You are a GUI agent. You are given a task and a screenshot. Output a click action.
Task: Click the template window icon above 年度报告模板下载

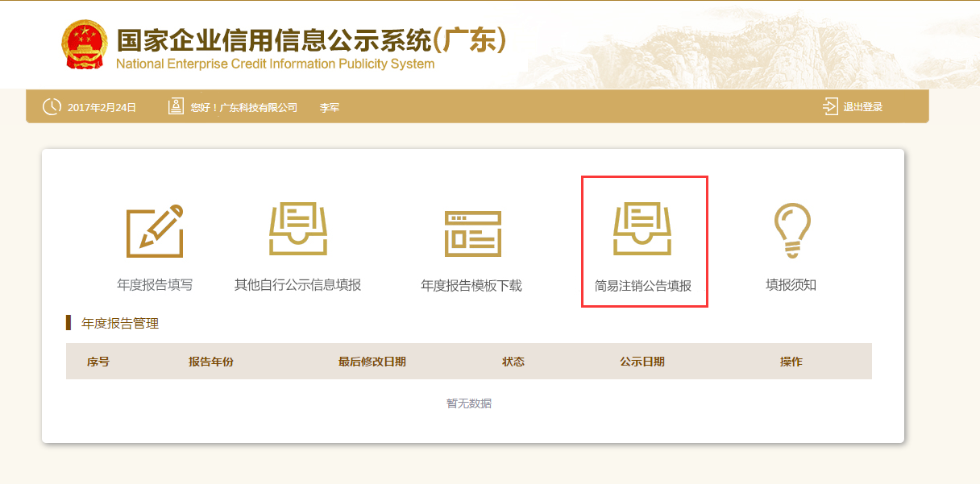pos(472,232)
